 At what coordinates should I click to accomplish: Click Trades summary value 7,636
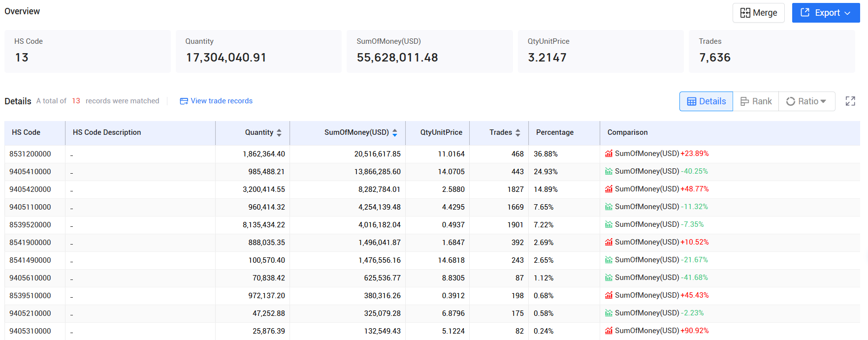pyautogui.click(x=715, y=58)
